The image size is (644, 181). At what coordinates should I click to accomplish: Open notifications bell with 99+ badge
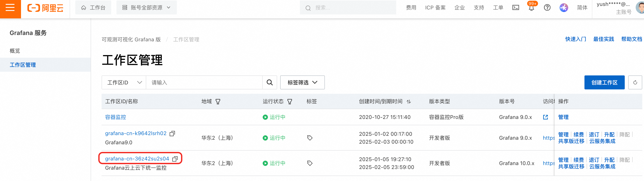pyautogui.click(x=531, y=7)
